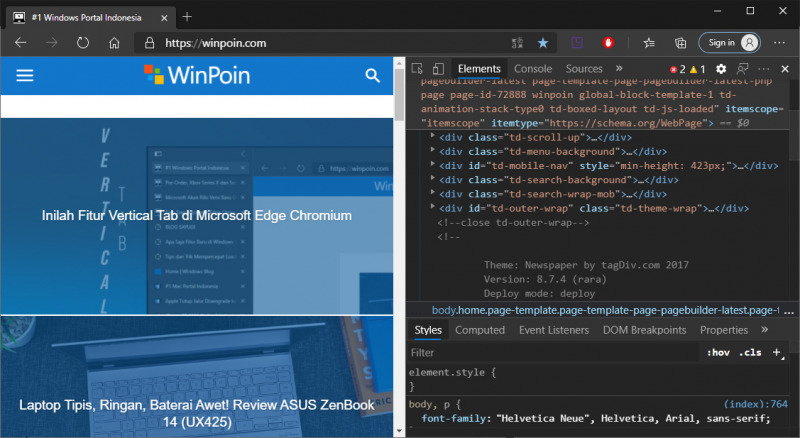Expand the td-search-wrap-mob div node

pos(433,193)
